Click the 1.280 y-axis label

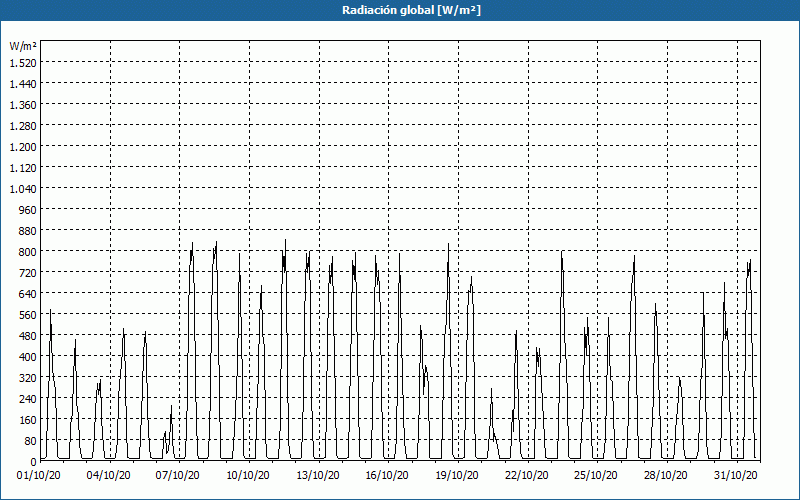(x=23, y=126)
